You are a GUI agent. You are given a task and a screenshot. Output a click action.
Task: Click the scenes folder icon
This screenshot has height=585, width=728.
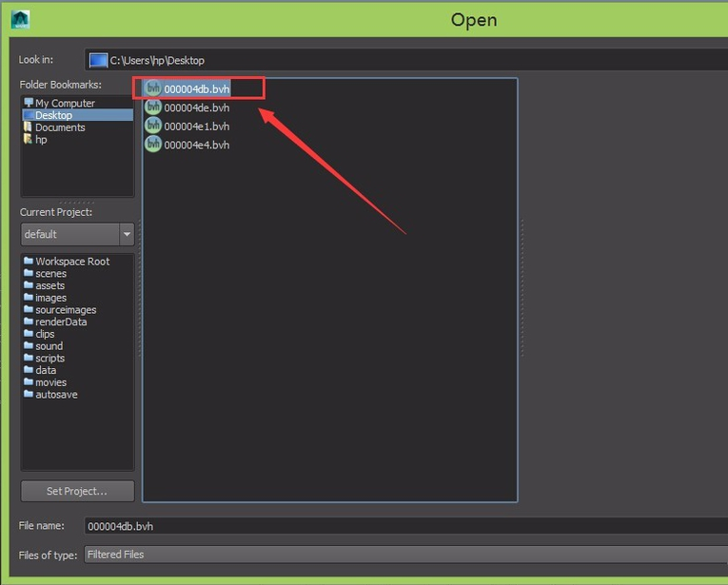click(x=29, y=272)
